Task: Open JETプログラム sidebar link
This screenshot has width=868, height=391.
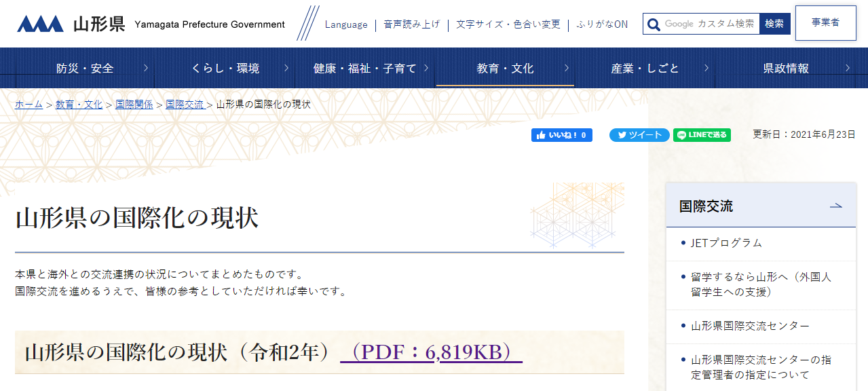Action: [726, 243]
